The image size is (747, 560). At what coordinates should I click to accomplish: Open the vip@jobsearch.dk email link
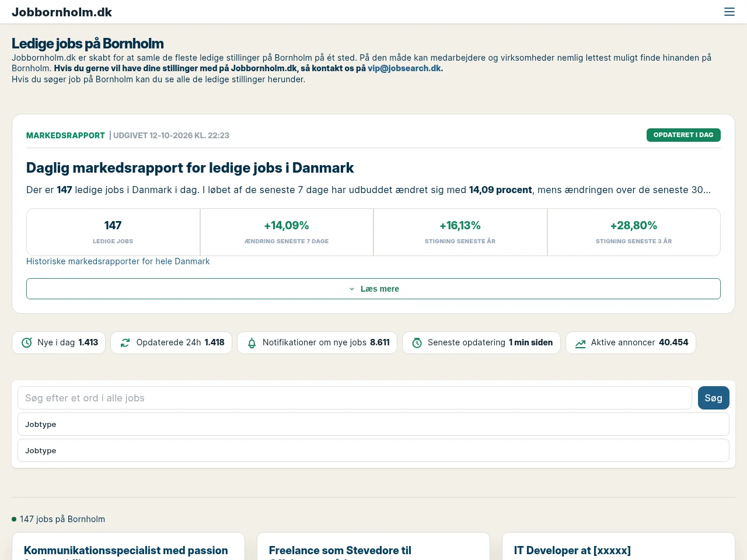click(x=404, y=68)
